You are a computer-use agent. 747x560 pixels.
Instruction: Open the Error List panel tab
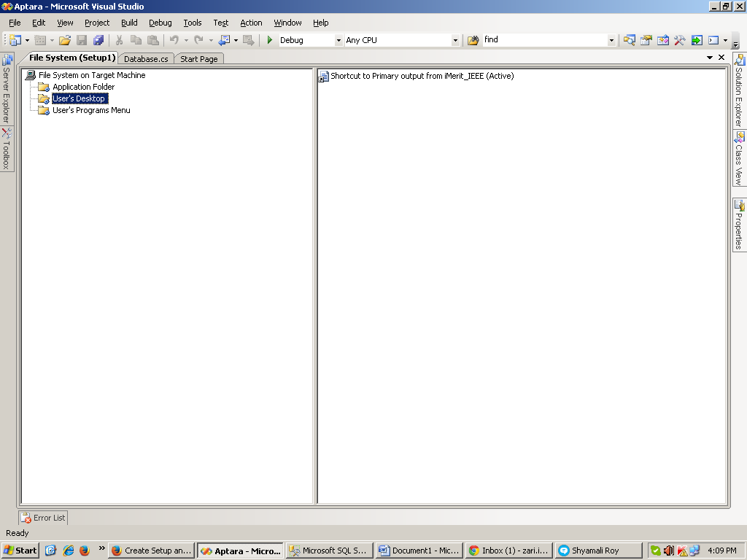[43, 518]
